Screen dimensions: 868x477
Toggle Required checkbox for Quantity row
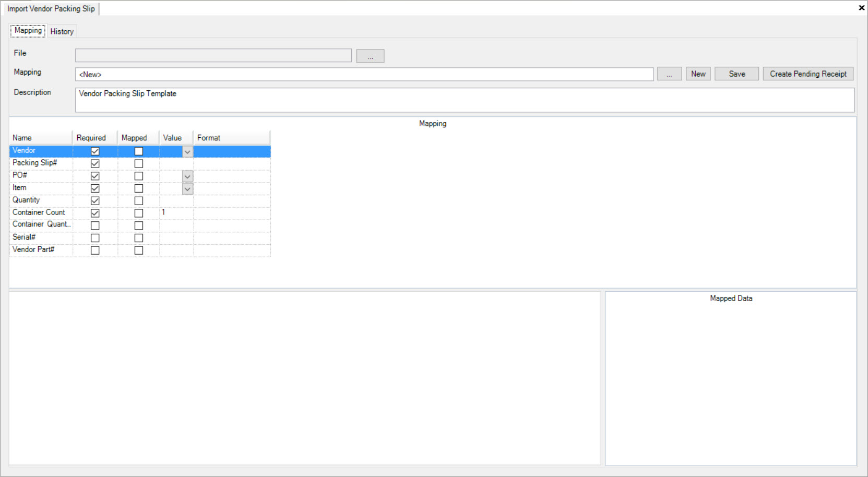click(x=95, y=200)
